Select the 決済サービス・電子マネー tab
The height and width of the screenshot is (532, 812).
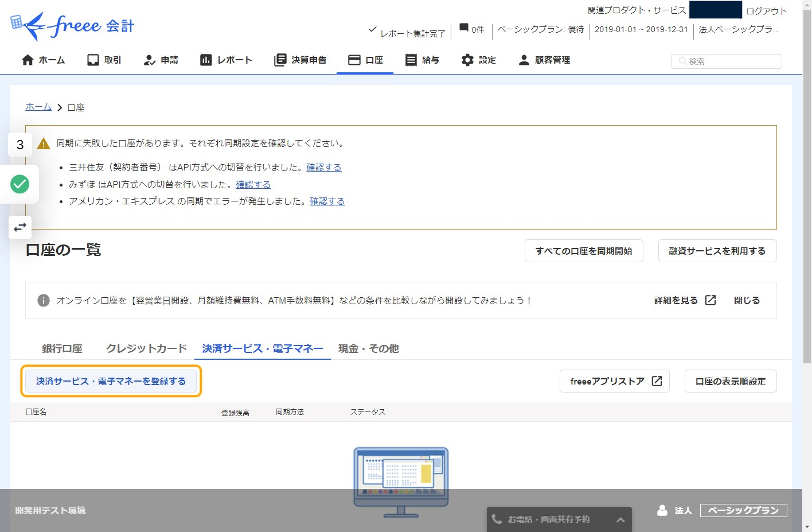(x=263, y=348)
